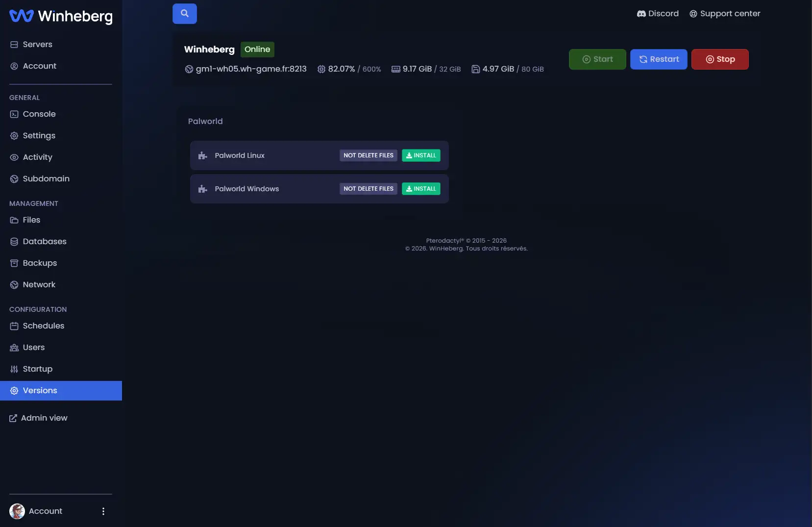Click the account avatar thumbnail
The width and height of the screenshot is (812, 527).
(x=17, y=511)
